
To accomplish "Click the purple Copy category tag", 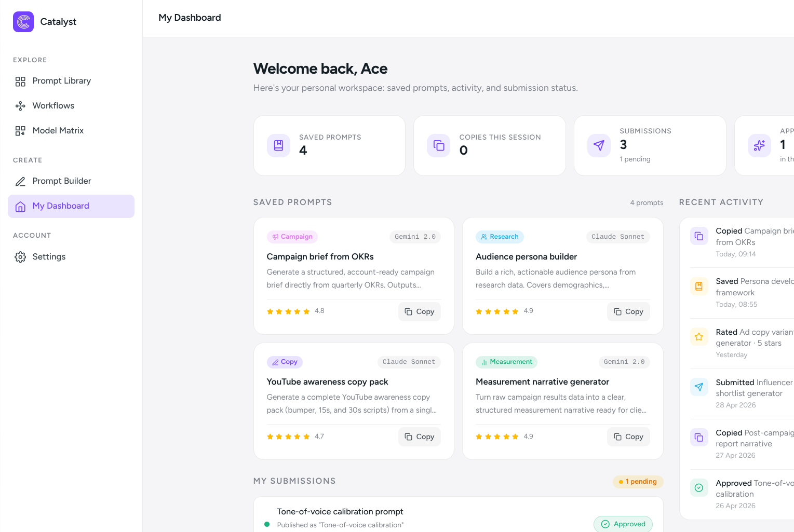I will pyautogui.click(x=285, y=362).
